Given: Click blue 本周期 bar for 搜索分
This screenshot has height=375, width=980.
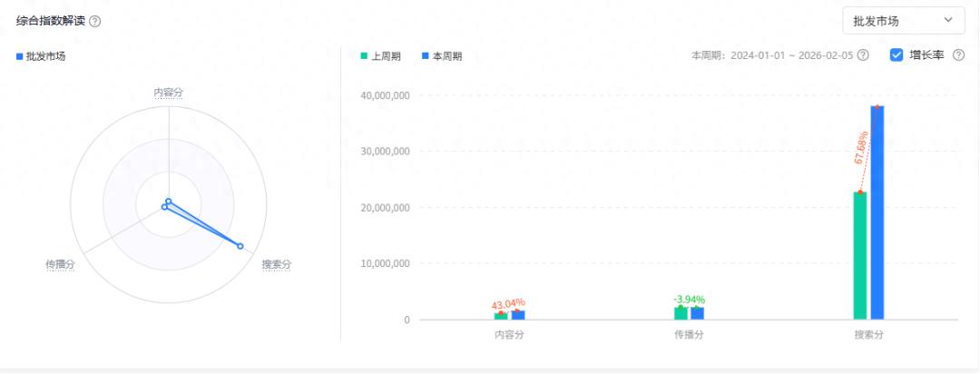Looking at the screenshot, I should pos(877,212).
